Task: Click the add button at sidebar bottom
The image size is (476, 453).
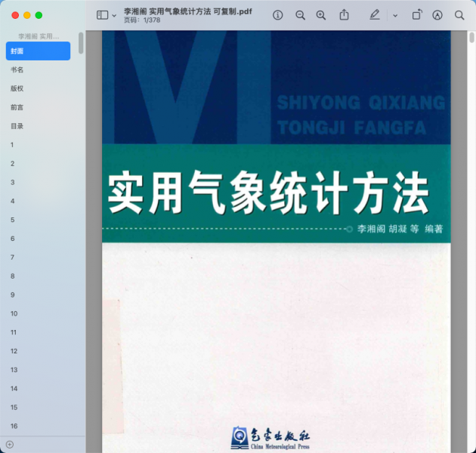Action: (9, 445)
